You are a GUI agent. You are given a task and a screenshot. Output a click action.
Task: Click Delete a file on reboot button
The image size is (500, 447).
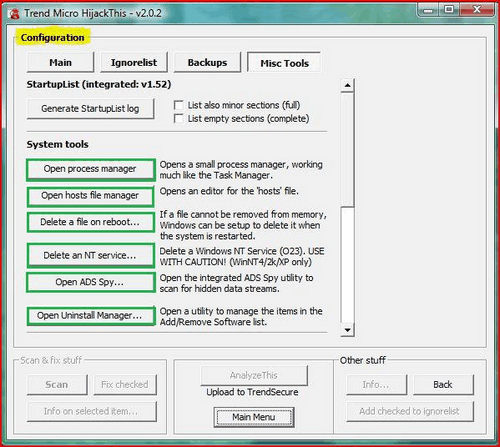coord(90,222)
